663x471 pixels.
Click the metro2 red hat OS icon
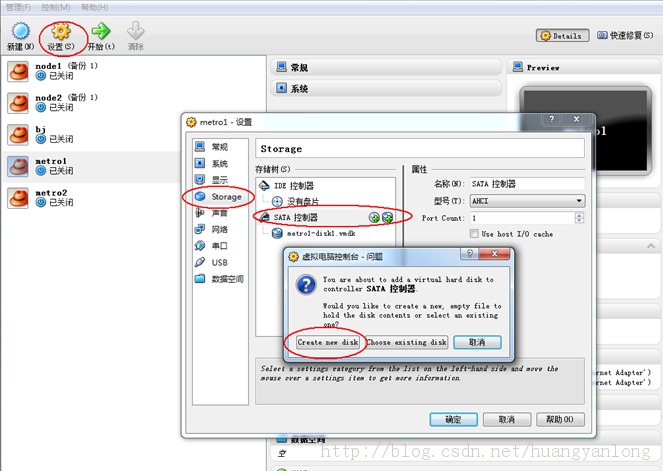[18, 198]
